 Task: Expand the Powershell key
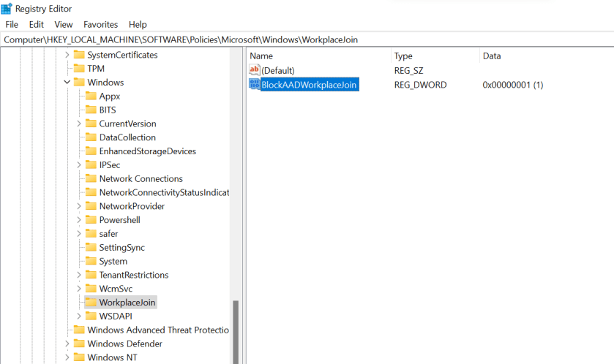point(79,220)
